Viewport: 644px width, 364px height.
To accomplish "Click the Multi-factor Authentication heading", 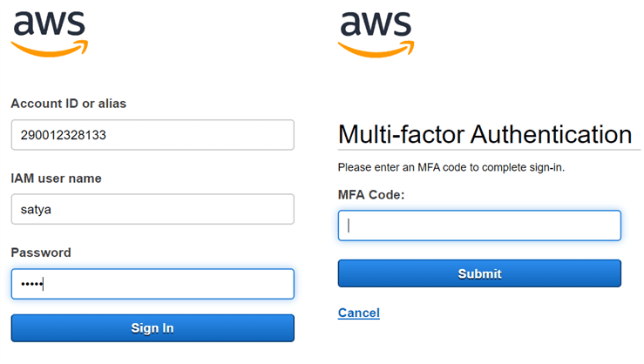I will (x=484, y=134).
